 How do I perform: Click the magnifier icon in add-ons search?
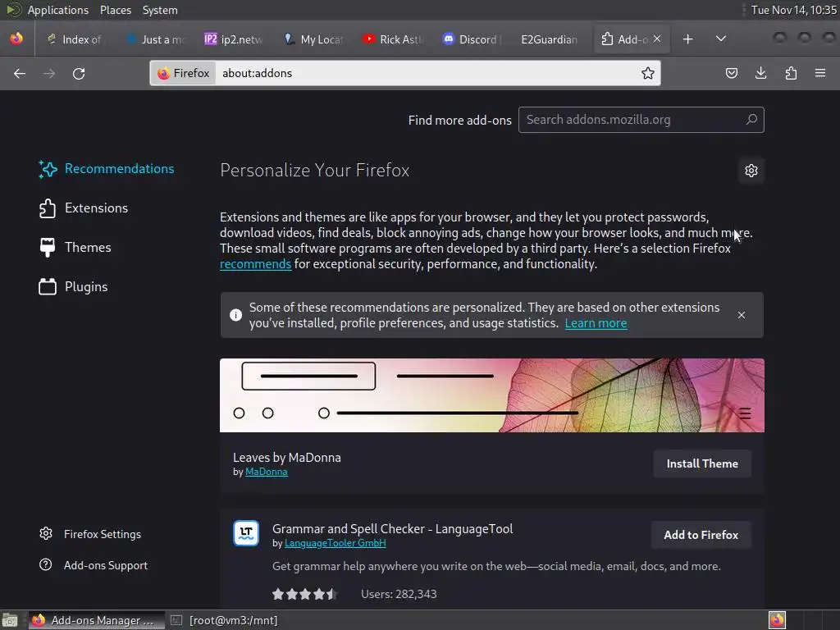coord(751,120)
